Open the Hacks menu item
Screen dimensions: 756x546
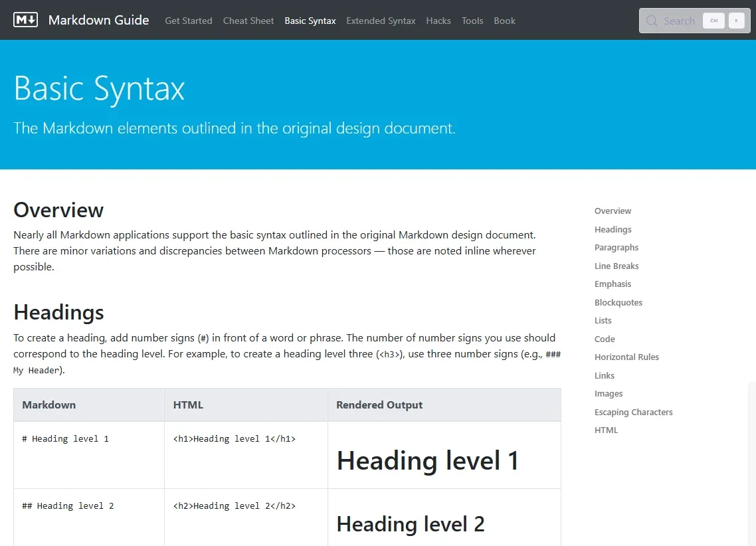coord(438,21)
